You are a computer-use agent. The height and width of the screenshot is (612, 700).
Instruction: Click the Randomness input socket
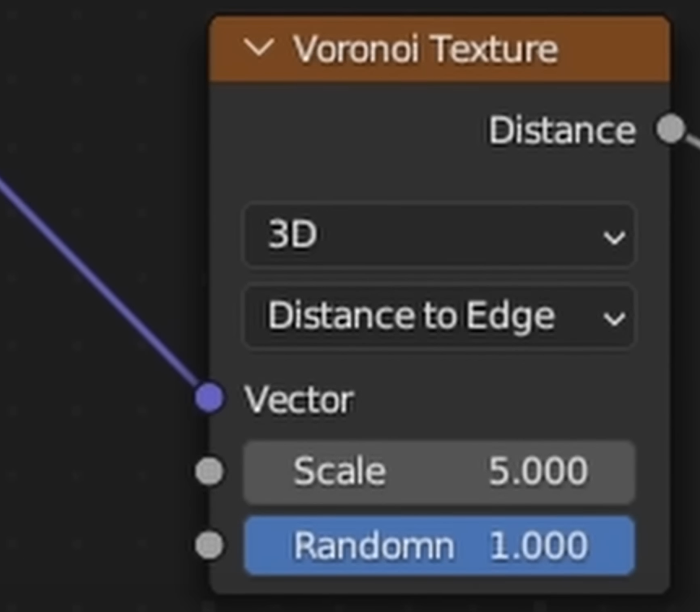210,545
